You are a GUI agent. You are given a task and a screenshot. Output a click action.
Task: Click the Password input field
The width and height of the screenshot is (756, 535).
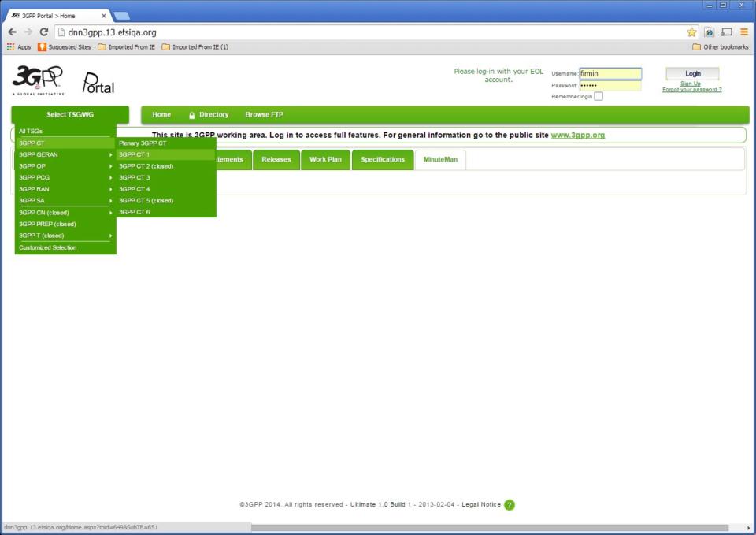(610, 85)
